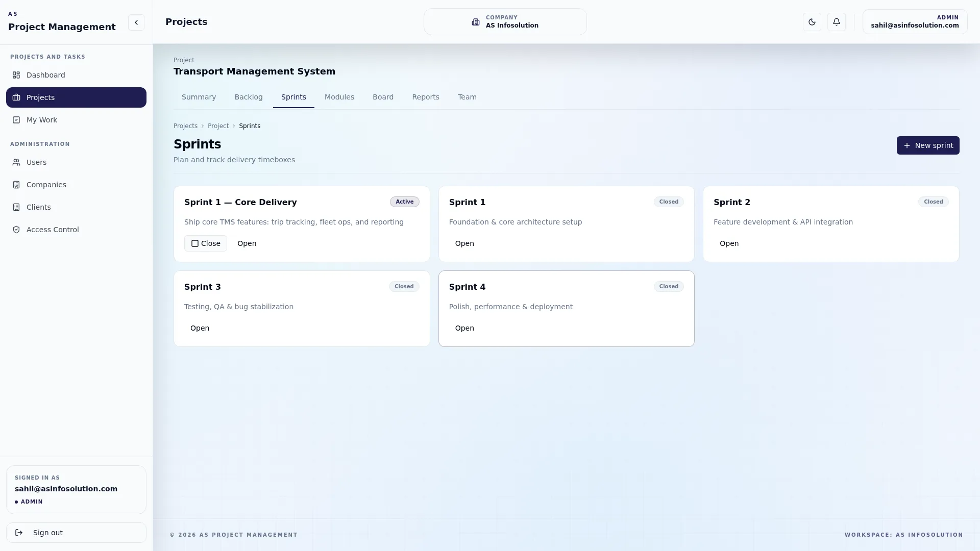Click the Closed badge on foundation Sprint 1
Image resolution: width=980 pixels, height=551 pixels.
tap(669, 202)
